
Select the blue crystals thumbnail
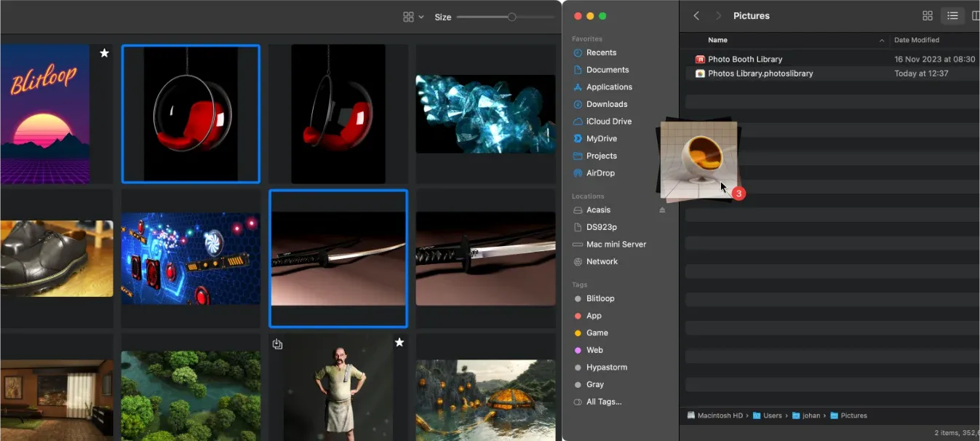[x=485, y=114]
